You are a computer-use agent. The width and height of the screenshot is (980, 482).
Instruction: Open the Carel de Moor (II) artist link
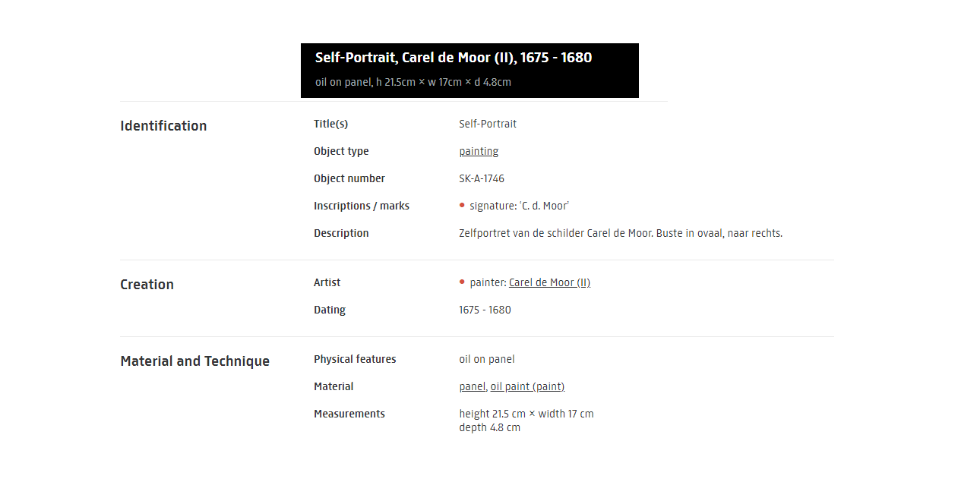[x=549, y=282]
